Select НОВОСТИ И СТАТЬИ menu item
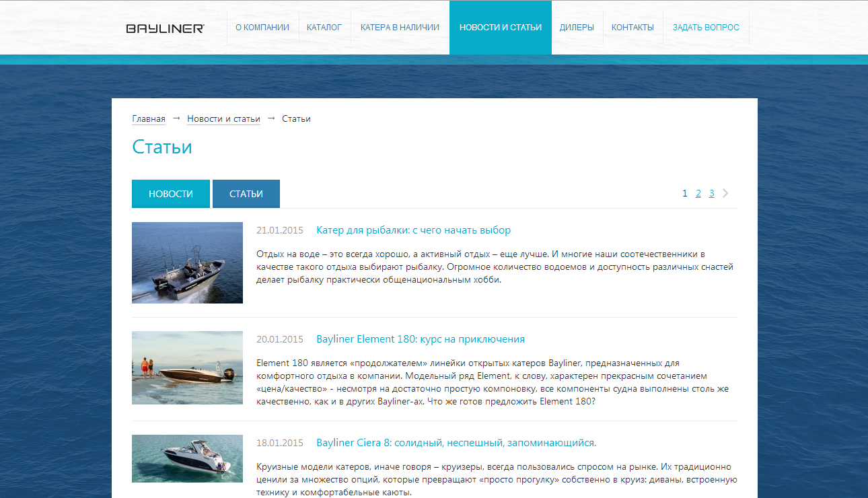The image size is (868, 498). tap(501, 28)
